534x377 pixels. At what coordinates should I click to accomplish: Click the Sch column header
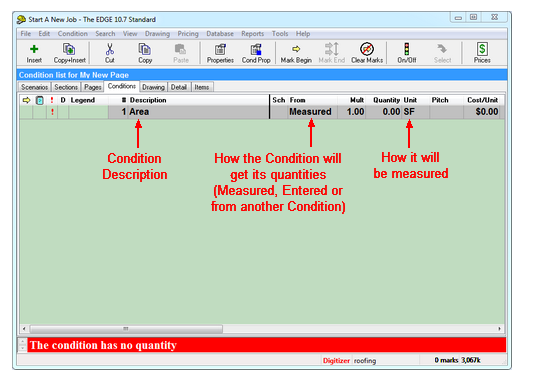click(279, 100)
